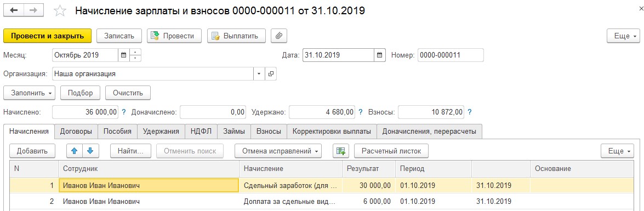Click the back navigation arrow
This screenshot has height=211, width=644.
point(14,10)
